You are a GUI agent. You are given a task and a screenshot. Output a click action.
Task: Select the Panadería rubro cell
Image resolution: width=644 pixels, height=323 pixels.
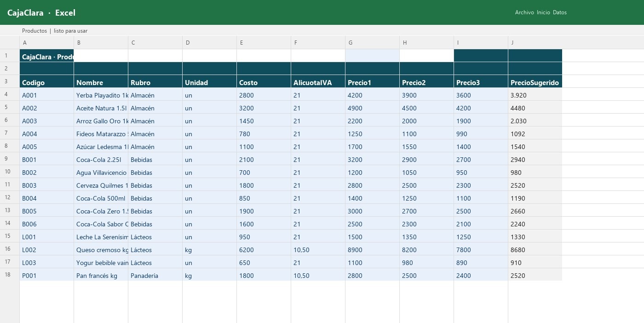[155, 275]
